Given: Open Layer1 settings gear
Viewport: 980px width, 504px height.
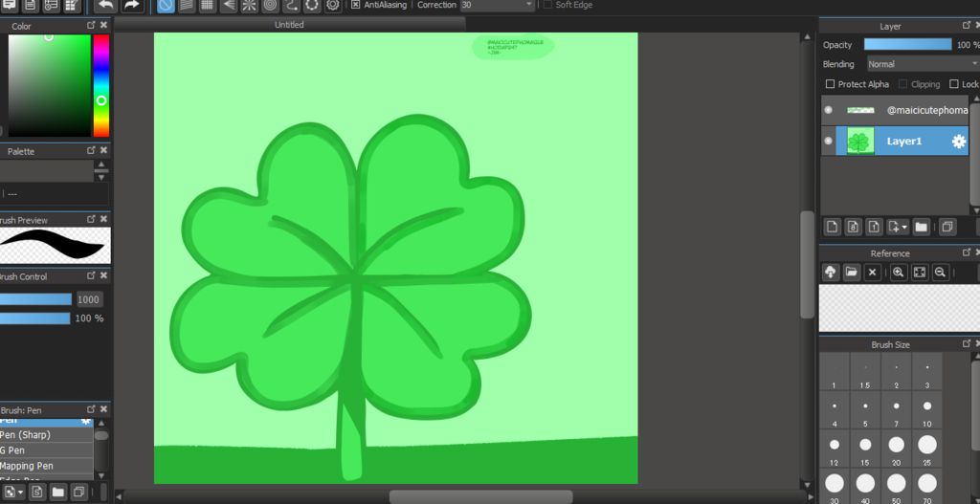Looking at the screenshot, I should tap(958, 142).
